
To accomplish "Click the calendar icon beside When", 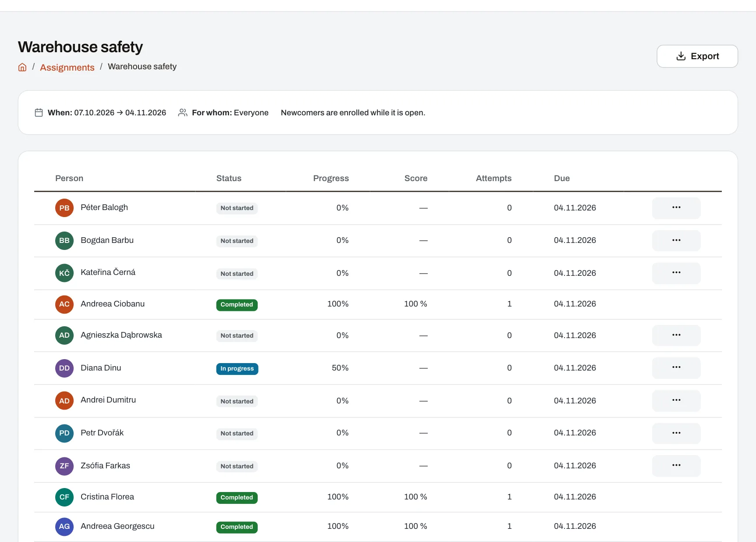I will [x=39, y=113].
